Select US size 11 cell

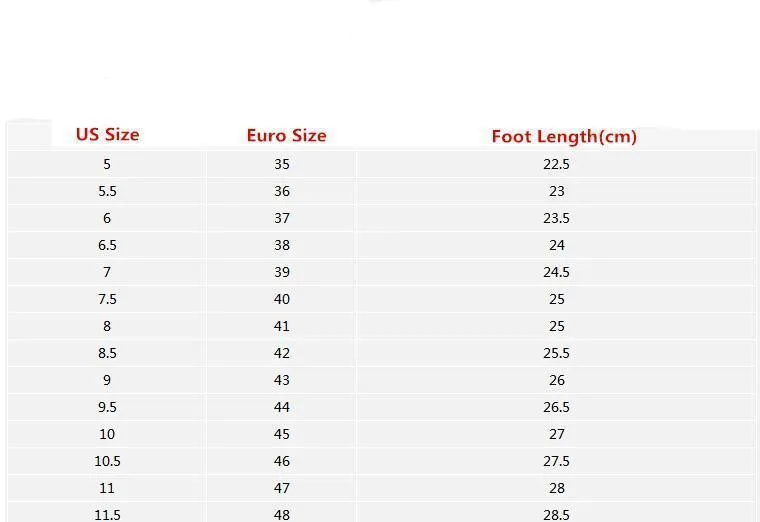[x=107, y=488]
